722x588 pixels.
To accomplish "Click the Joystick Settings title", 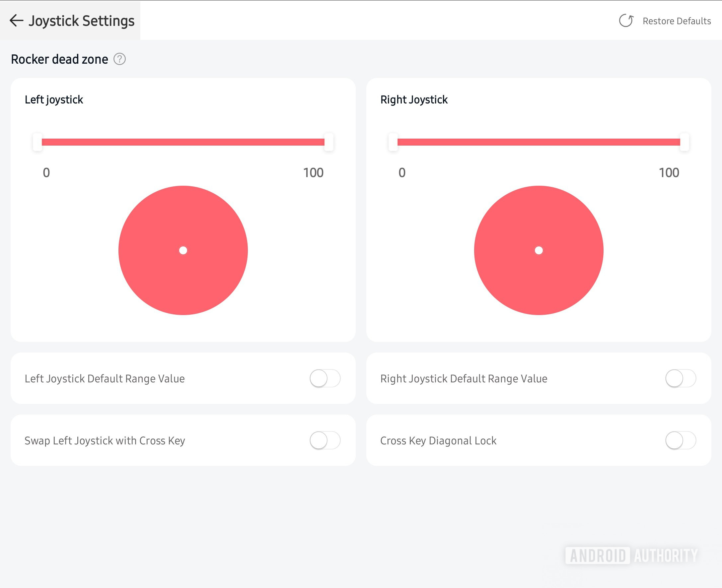I will pyautogui.click(x=82, y=21).
